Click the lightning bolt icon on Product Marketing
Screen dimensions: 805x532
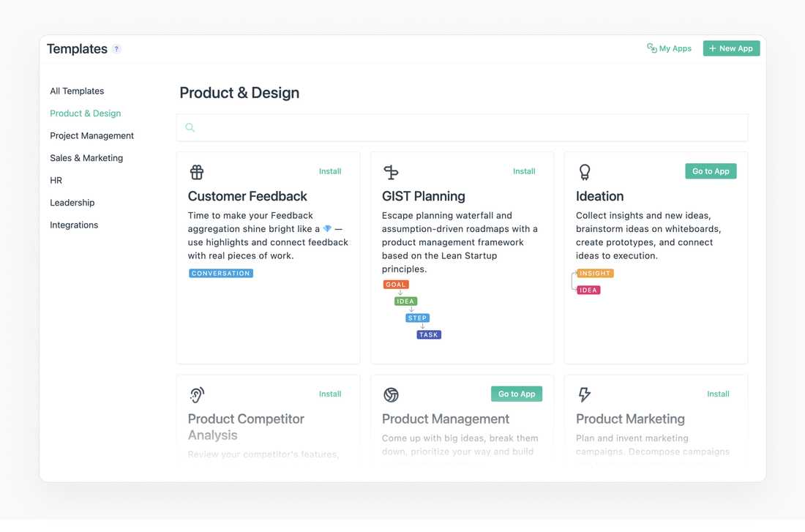tap(585, 394)
